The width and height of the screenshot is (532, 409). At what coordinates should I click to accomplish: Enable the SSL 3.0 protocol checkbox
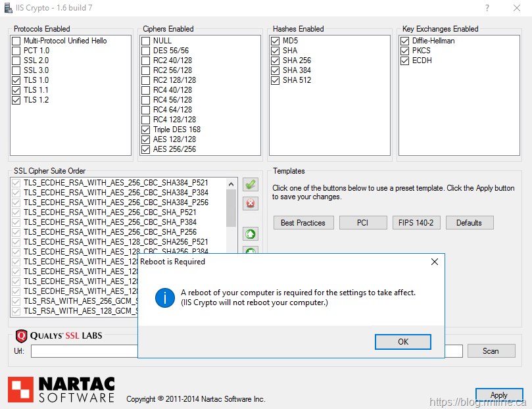(x=16, y=70)
